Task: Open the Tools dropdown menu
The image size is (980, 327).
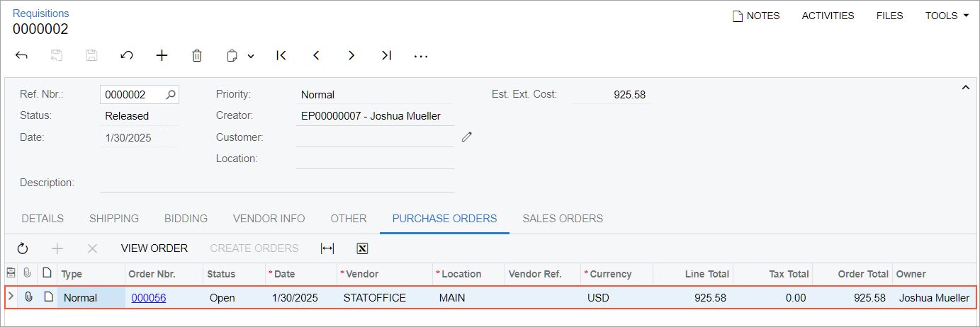Action: coord(947,16)
